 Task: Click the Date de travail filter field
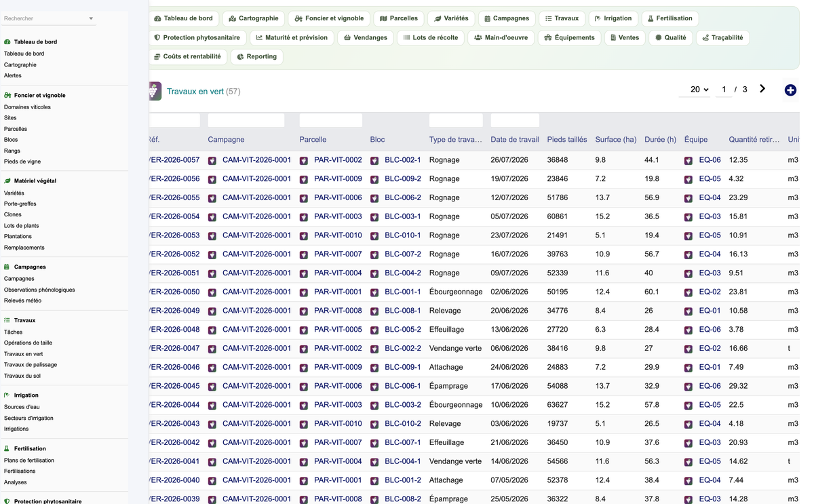coord(515,121)
